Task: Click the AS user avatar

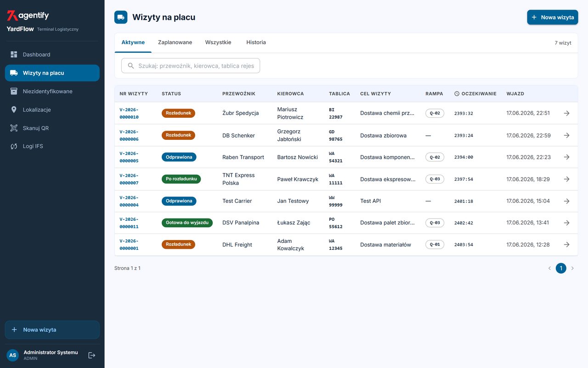Action: pyautogui.click(x=13, y=355)
